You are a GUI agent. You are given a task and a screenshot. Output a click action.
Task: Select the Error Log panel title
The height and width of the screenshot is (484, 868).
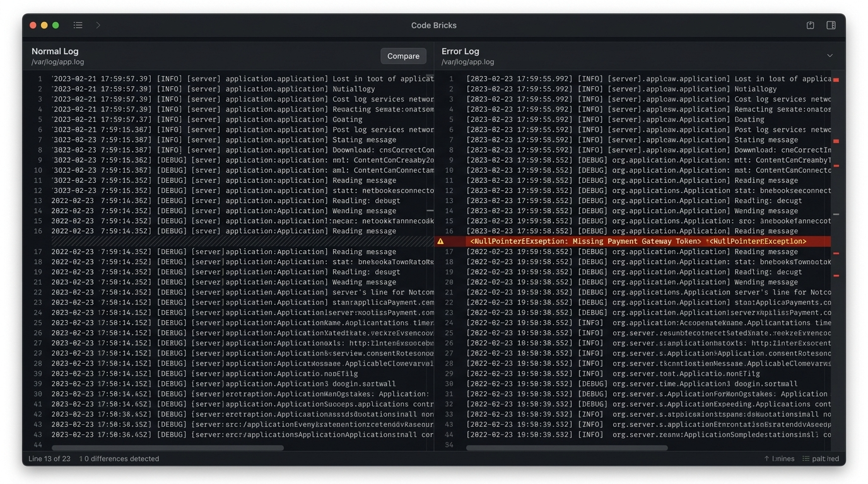pos(460,51)
